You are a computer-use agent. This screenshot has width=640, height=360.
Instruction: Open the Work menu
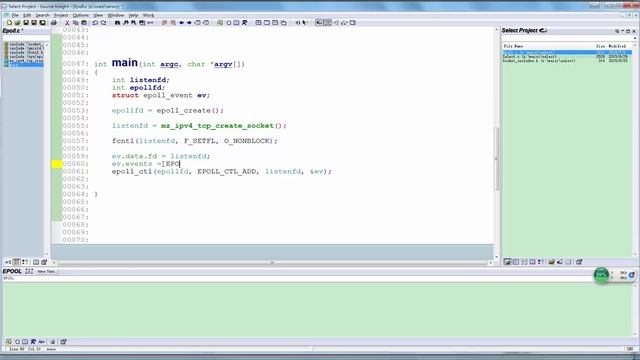tap(149, 15)
